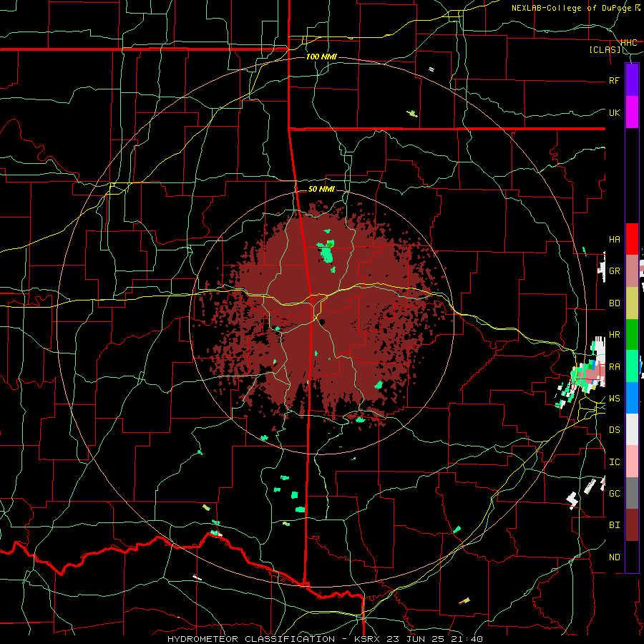Click the RF legend label
Image resolution: width=644 pixels, height=644 pixels.
(614, 80)
